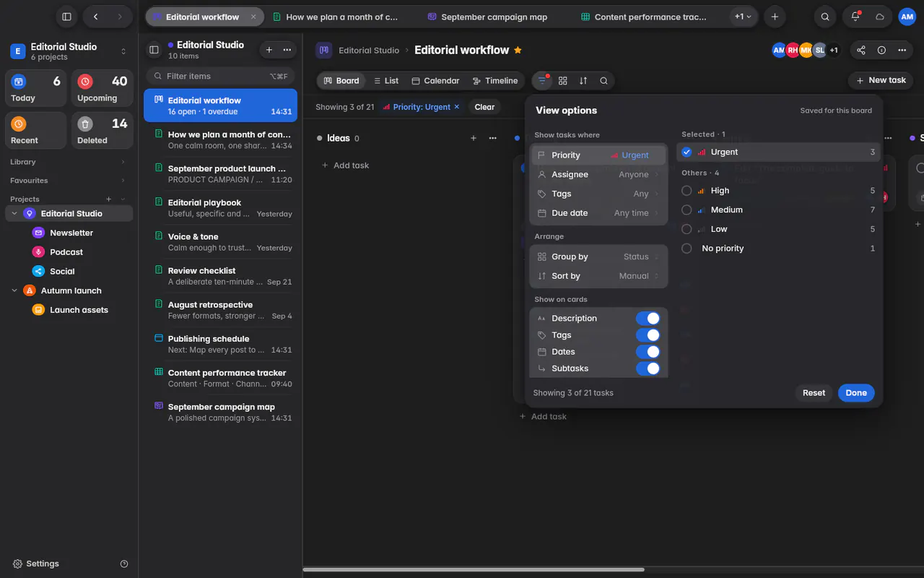Collapse the Editorial Studio project tree

click(x=14, y=214)
